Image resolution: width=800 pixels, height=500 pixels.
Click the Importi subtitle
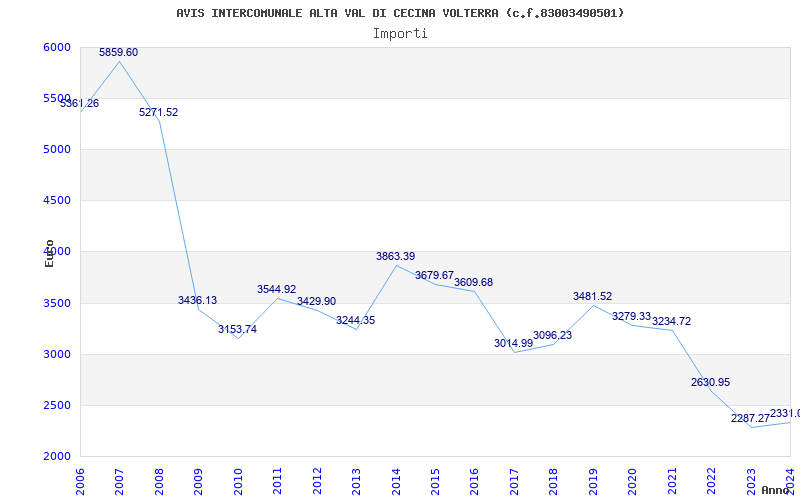tap(400, 34)
